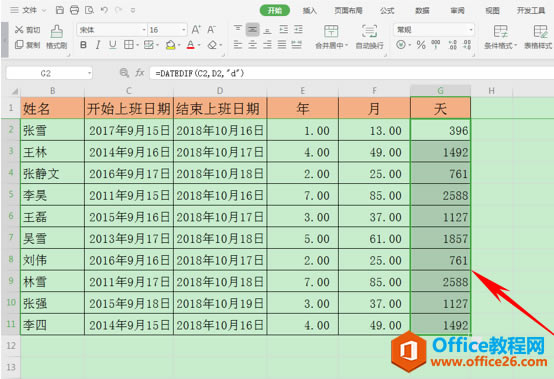Toggle Bold formatting
Viewport: 554px width, 379px height.
tap(83, 45)
